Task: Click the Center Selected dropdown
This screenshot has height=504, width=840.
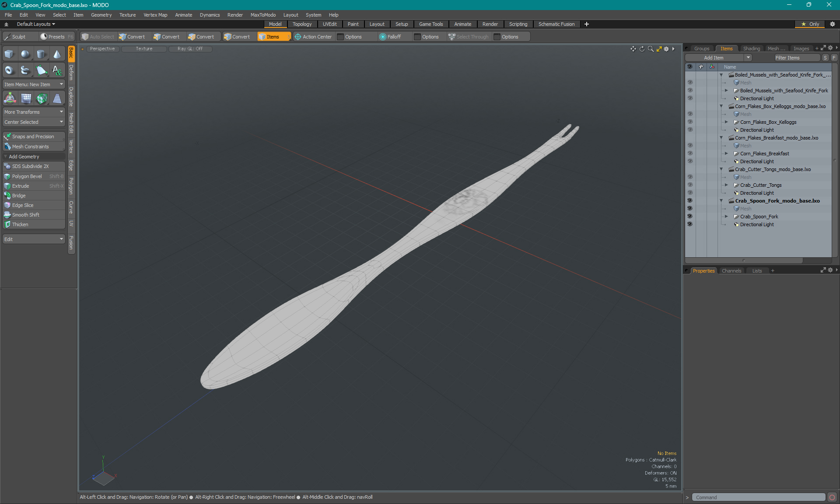Action: [34, 122]
